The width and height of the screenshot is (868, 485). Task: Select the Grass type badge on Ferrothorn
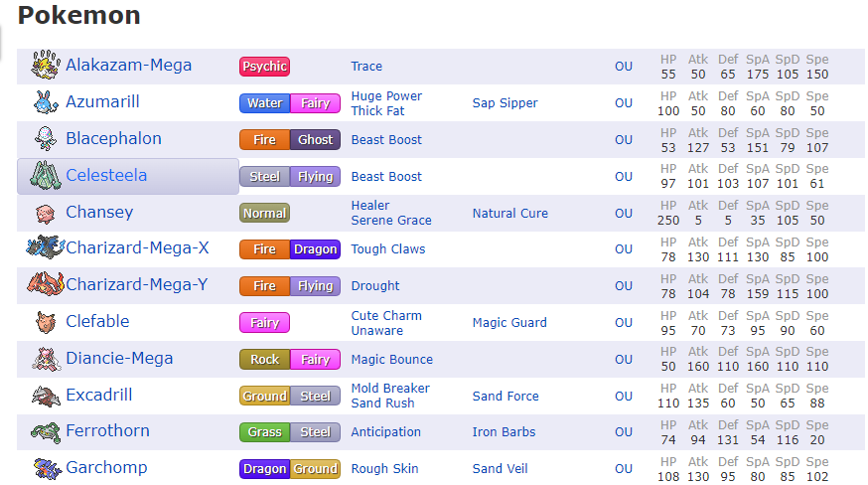264,433
